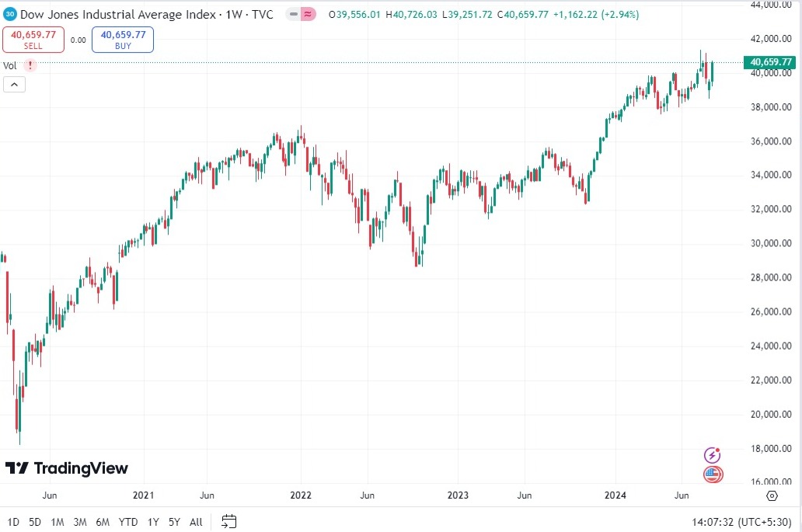Toggle the pink market status indicator

pyautogui.click(x=309, y=14)
